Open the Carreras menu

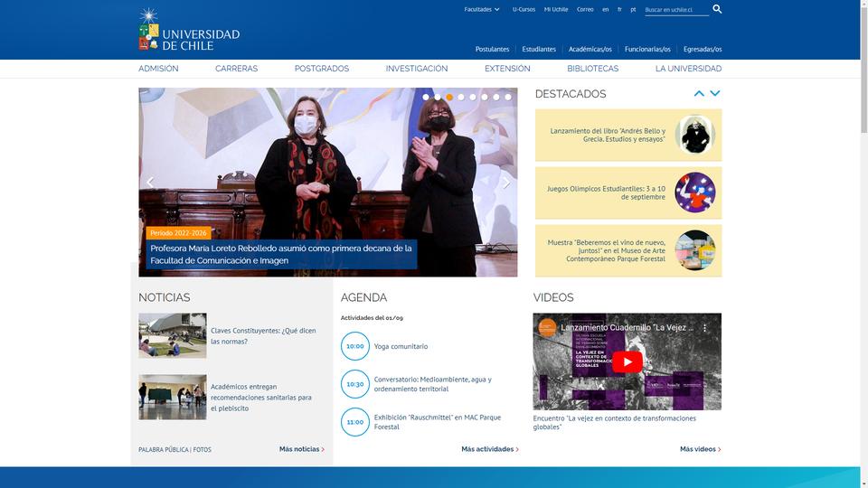[x=236, y=69]
